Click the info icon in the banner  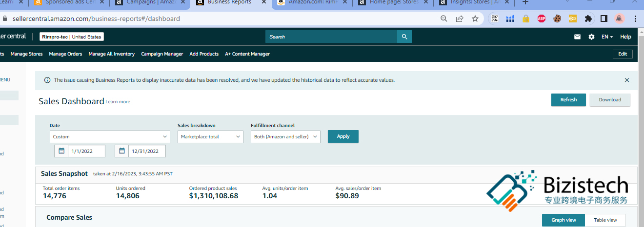(47, 80)
